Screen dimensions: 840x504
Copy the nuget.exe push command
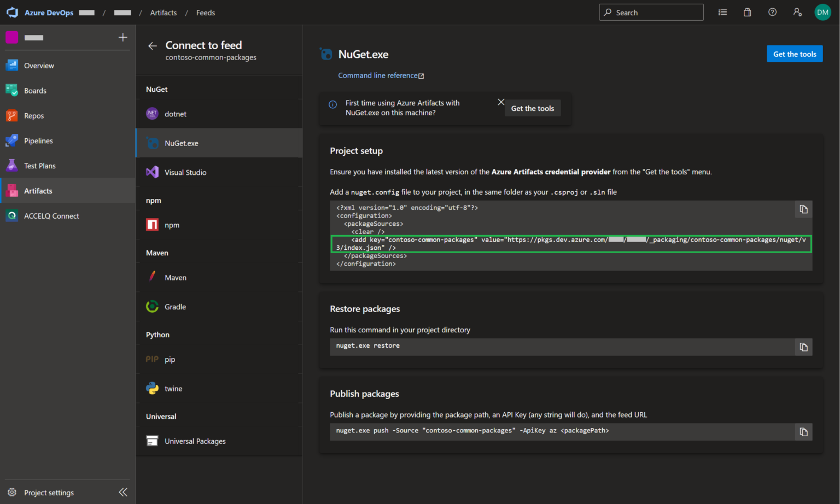coord(803,432)
